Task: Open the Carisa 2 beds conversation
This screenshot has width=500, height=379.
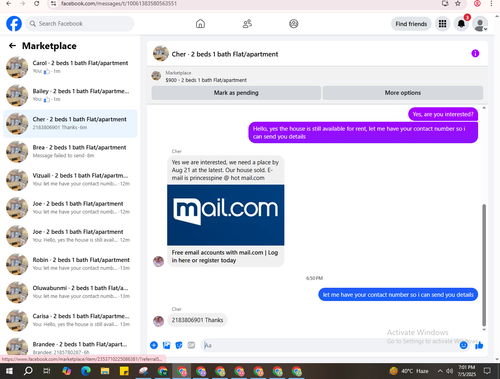Action: [70, 320]
